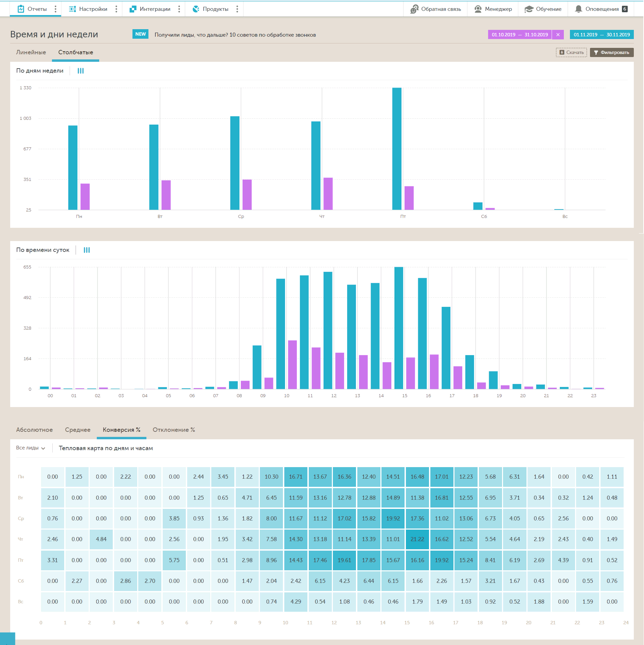
Task: Click the Фильтровать filter button
Action: pyautogui.click(x=612, y=52)
